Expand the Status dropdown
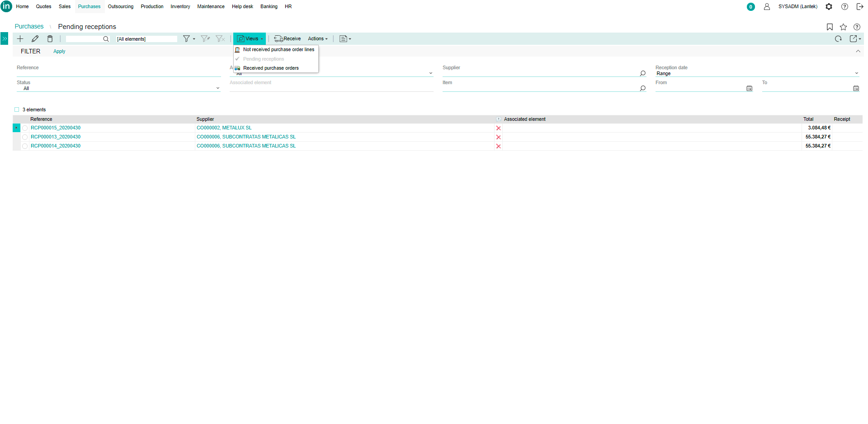The height and width of the screenshot is (424, 868). point(217,88)
